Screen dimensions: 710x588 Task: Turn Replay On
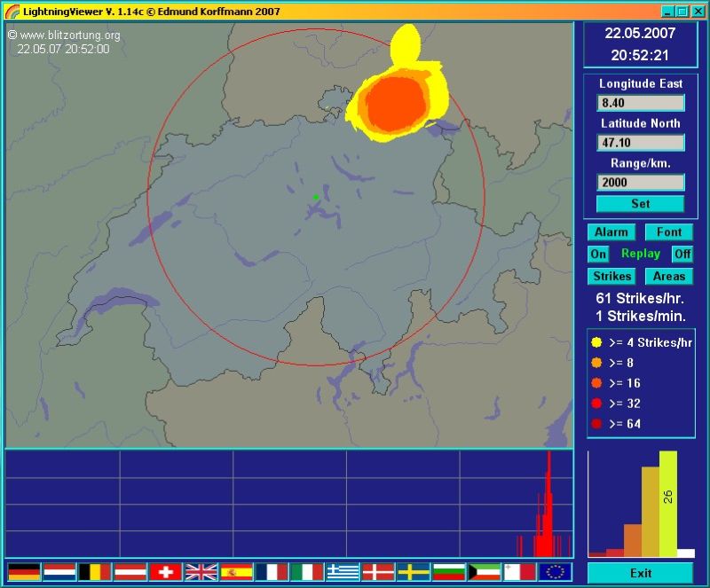[x=598, y=254]
